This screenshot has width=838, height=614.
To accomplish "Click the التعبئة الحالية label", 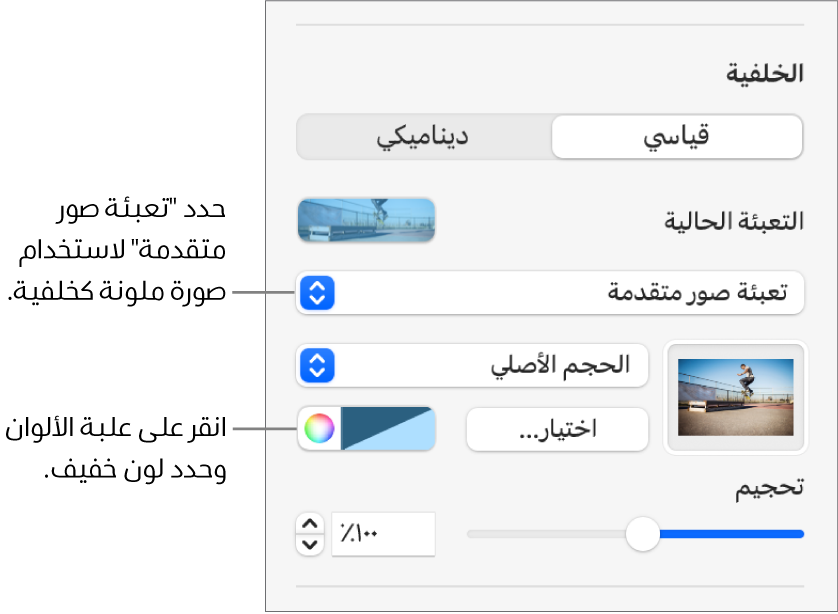I will (x=735, y=221).
